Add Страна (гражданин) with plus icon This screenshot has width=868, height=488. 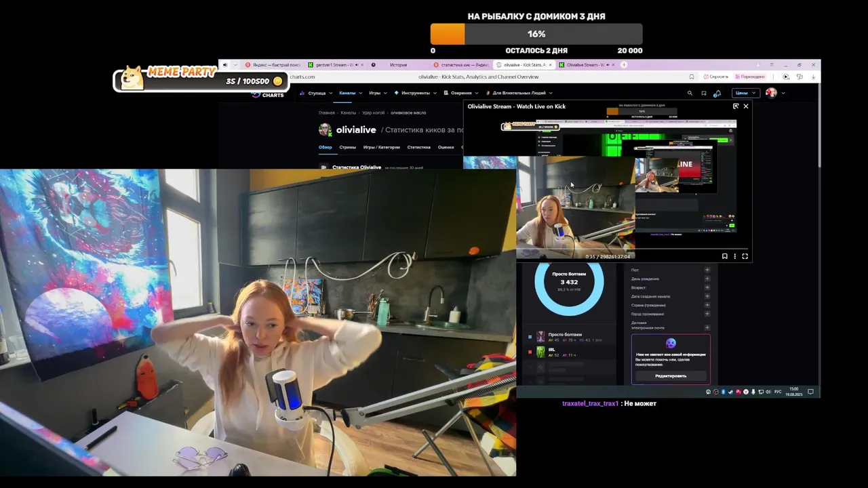(x=707, y=305)
